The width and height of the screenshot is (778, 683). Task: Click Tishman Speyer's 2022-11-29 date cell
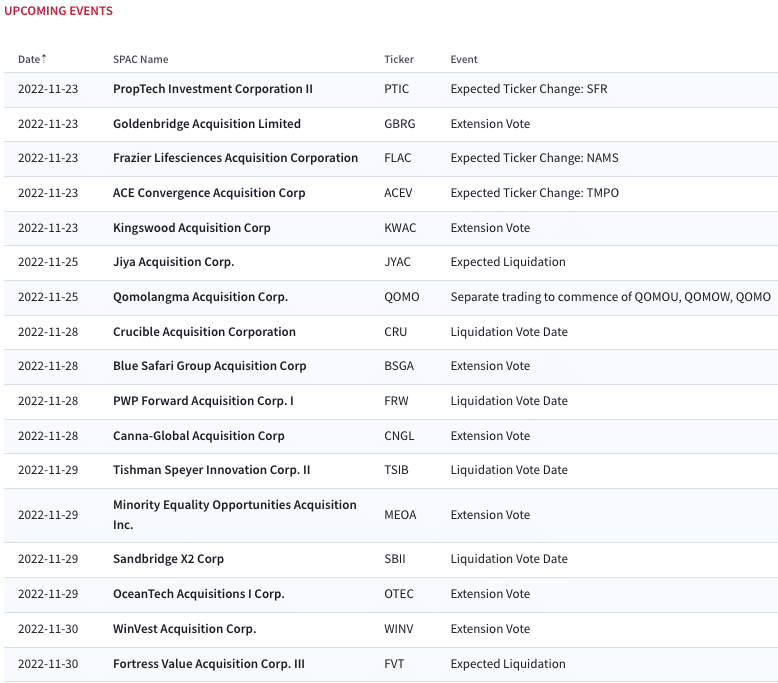[x=48, y=470]
